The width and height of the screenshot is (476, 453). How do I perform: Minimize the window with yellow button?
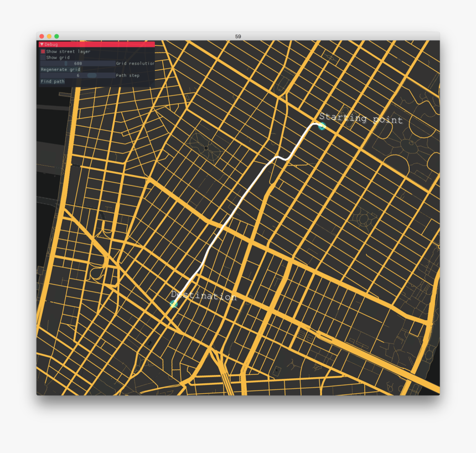point(49,36)
